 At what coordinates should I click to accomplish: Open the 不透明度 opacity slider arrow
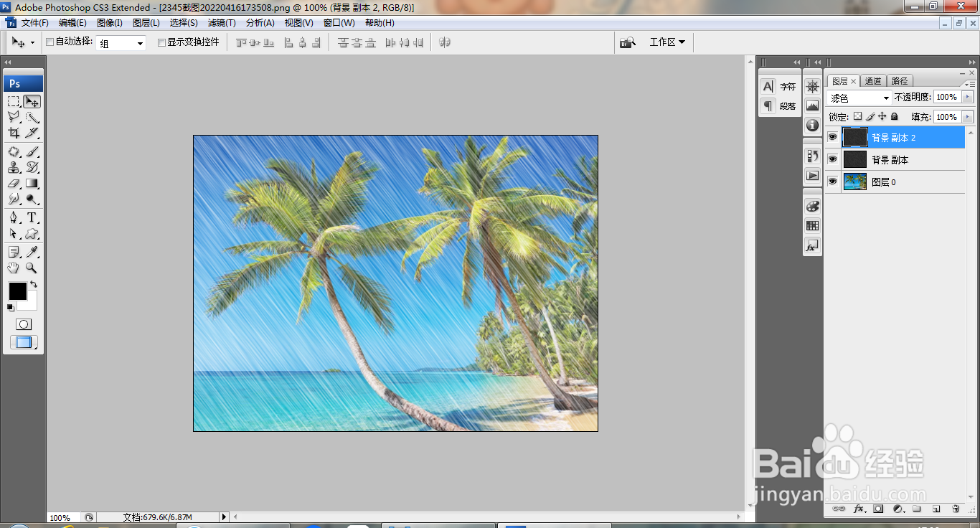coord(968,97)
